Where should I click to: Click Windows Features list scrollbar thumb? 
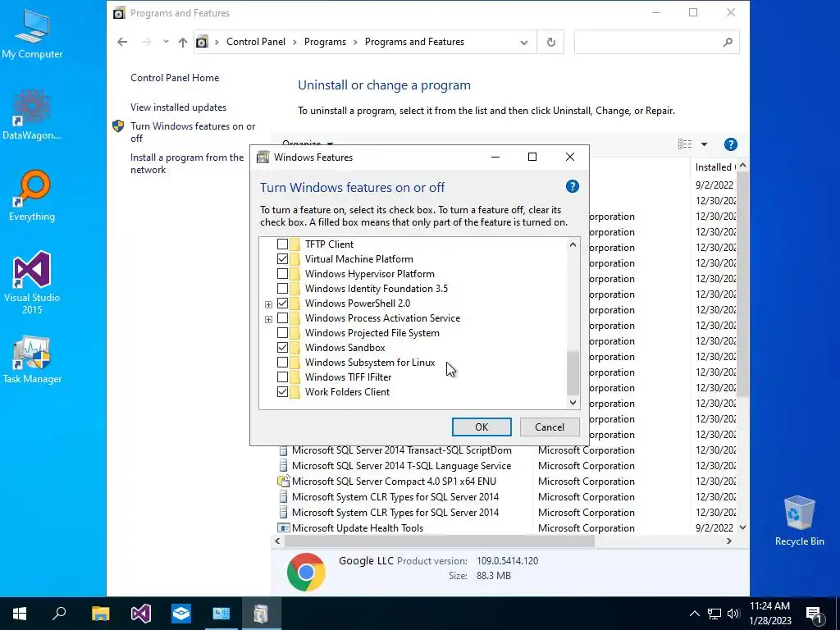[x=573, y=373]
